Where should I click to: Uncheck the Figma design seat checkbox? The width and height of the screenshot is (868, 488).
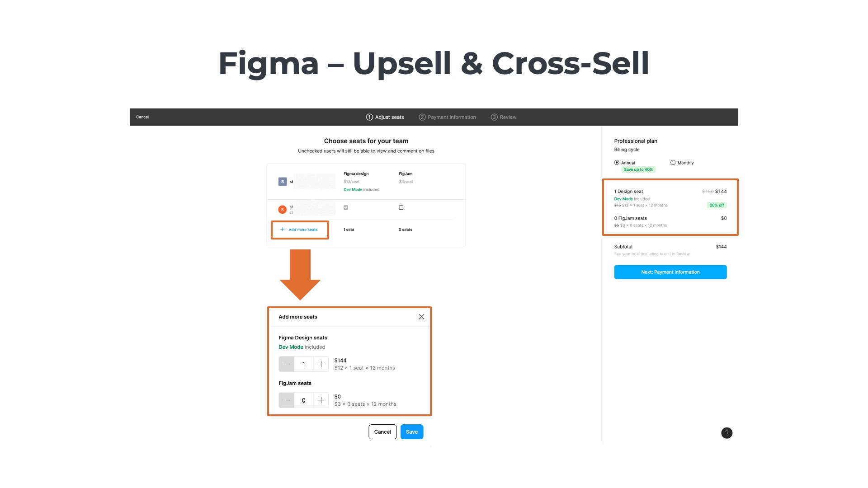point(346,207)
